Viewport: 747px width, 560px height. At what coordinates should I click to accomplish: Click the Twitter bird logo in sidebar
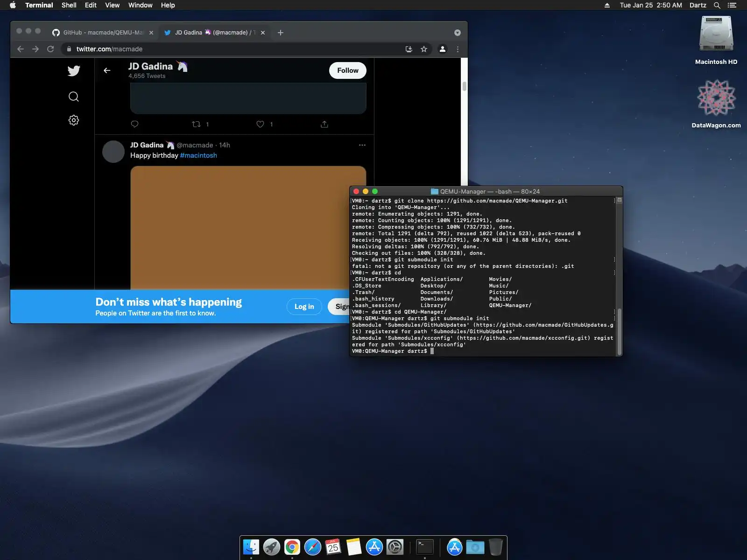74,70
